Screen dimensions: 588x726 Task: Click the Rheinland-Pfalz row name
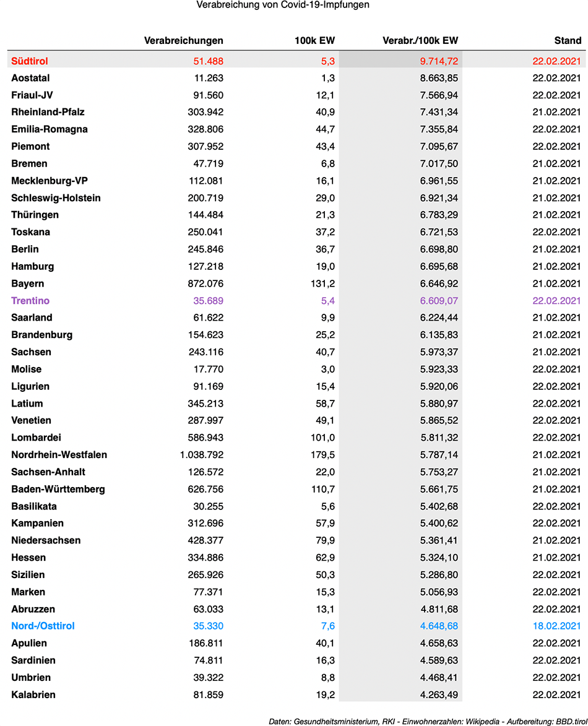48,112
